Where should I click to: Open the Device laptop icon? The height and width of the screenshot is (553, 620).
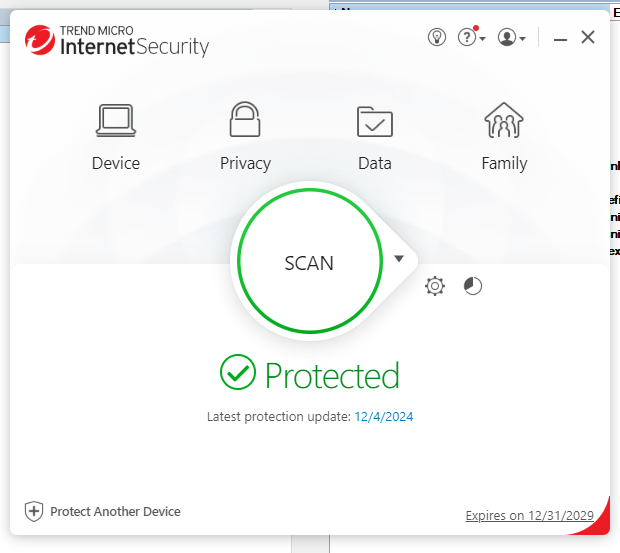click(116, 121)
